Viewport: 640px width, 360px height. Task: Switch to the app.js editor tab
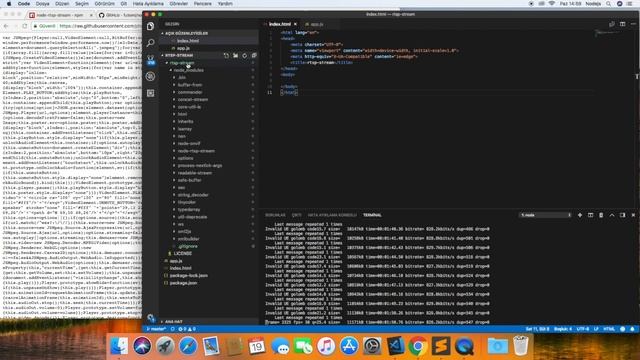tap(317, 24)
